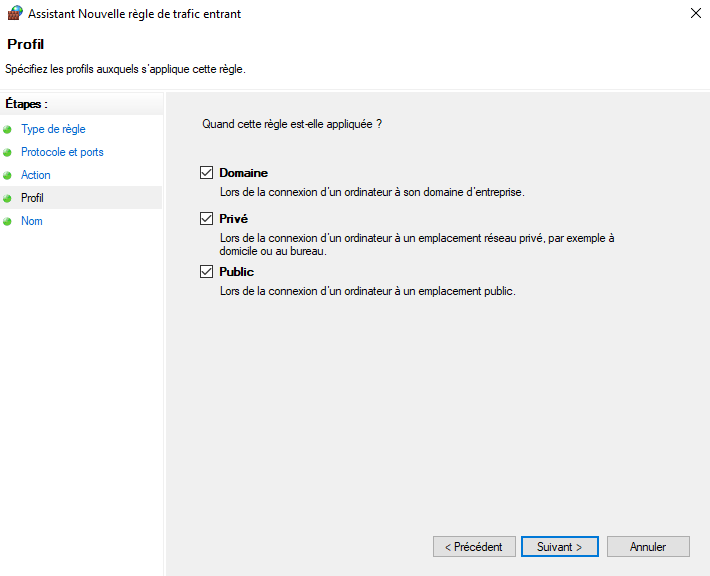This screenshot has width=710, height=576.
Task: Go back with the Précédent button
Action: point(474,547)
